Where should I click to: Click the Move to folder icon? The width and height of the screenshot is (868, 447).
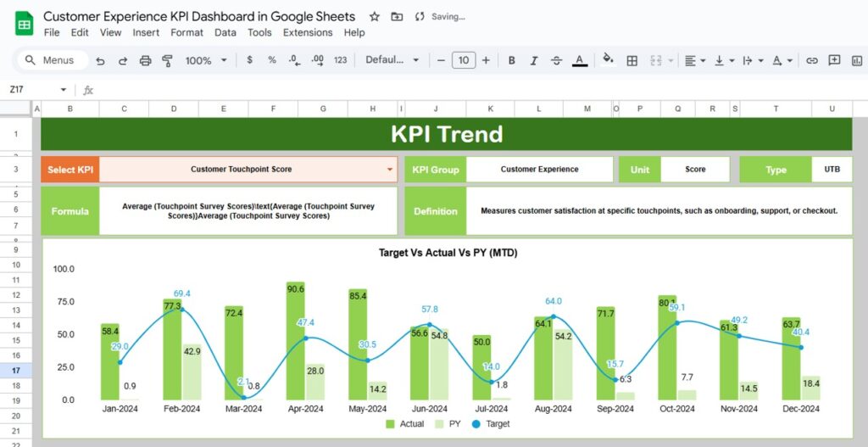(397, 17)
